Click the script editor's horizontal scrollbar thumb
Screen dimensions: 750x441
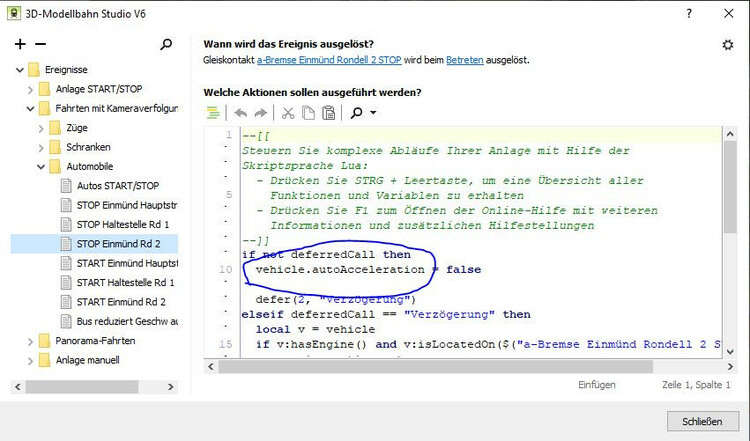click(x=435, y=367)
